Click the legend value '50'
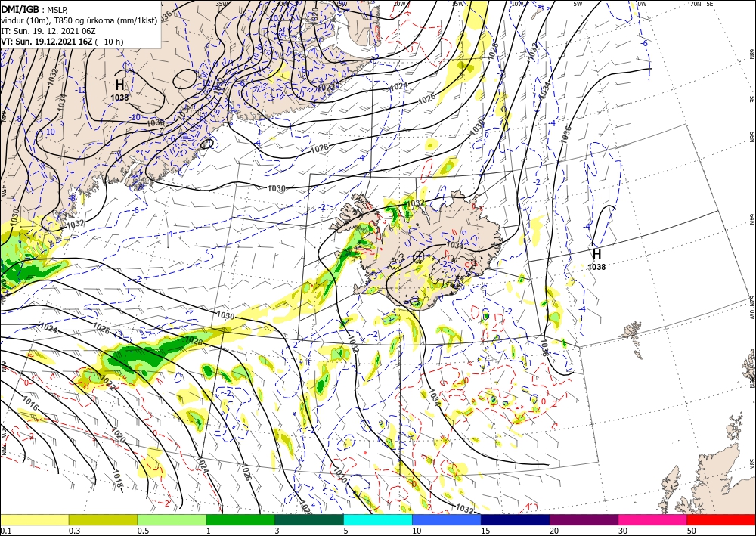756x536 pixels. (x=692, y=531)
